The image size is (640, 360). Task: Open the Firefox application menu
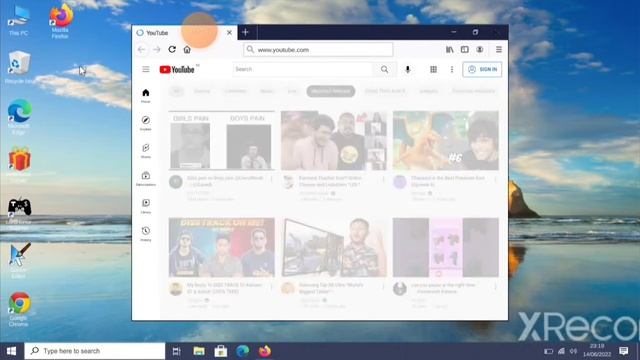499,49
